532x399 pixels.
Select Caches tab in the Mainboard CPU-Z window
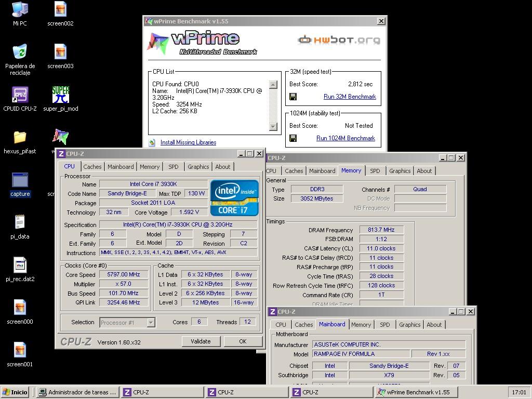303,325
